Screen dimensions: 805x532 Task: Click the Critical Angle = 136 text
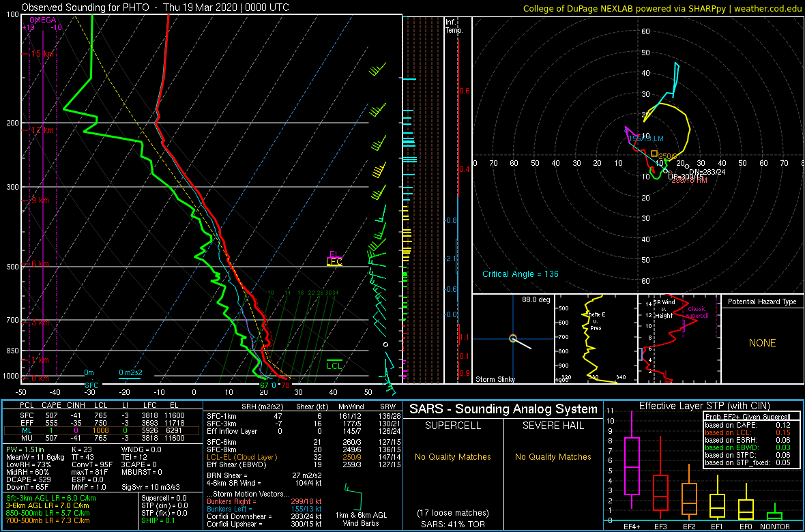coord(521,274)
